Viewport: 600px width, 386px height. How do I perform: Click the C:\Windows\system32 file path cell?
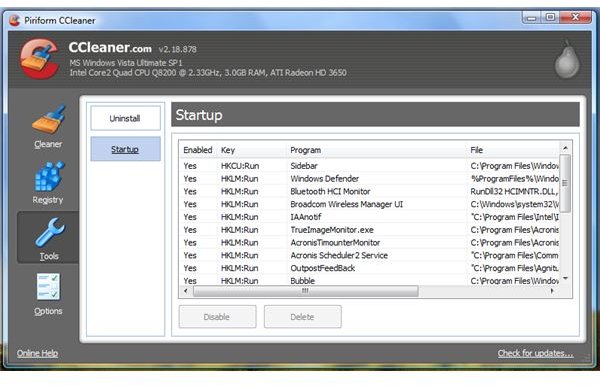(514, 204)
